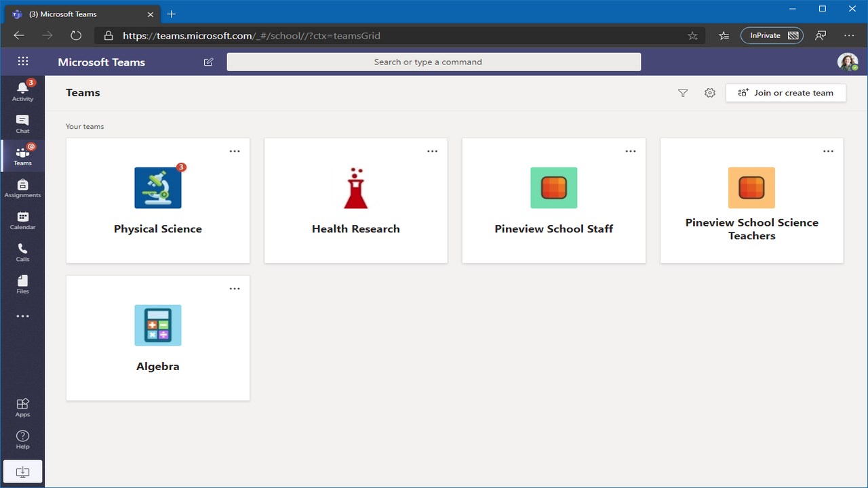
Task: Select the Teams sidebar icon
Action: 22,156
